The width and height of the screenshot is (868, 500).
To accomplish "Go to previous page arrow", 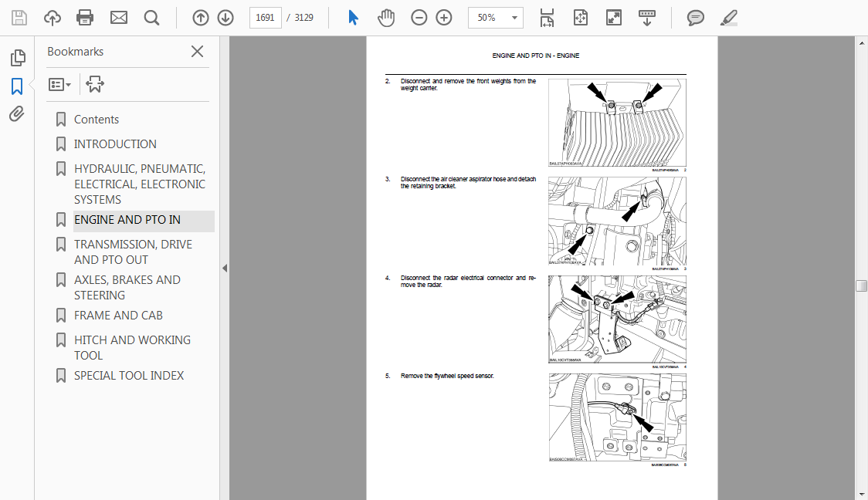I will (200, 18).
